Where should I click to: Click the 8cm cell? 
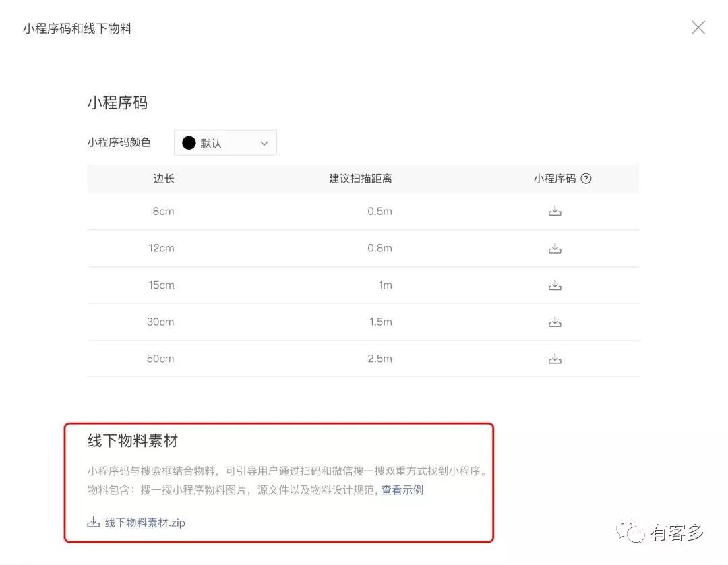pyautogui.click(x=163, y=211)
